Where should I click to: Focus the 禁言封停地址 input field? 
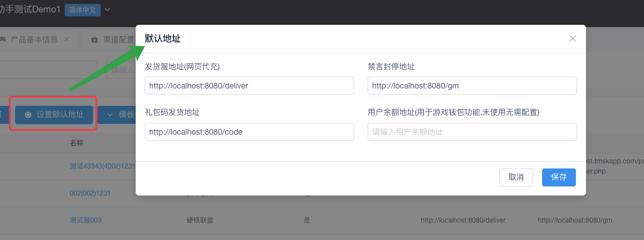(x=472, y=86)
